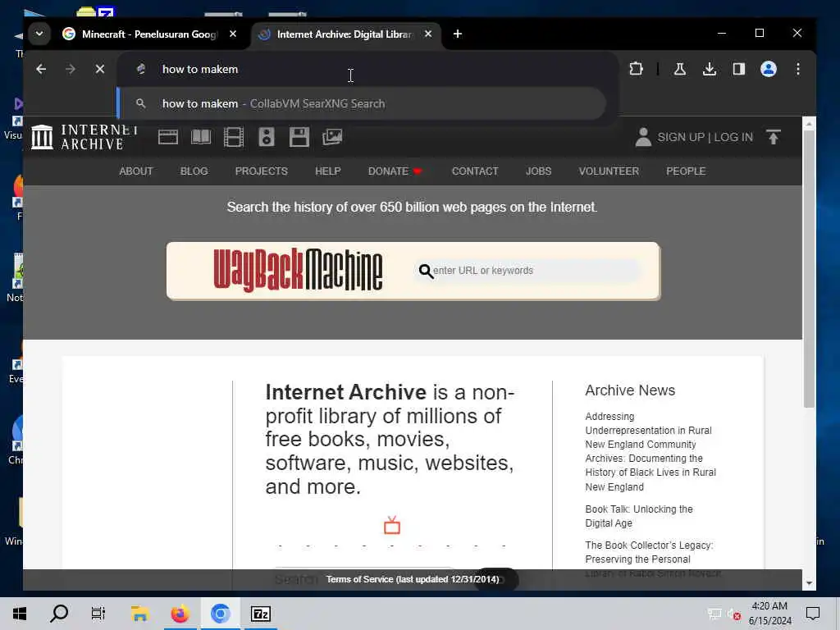Toggle the browser side panel

pyautogui.click(x=739, y=69)
